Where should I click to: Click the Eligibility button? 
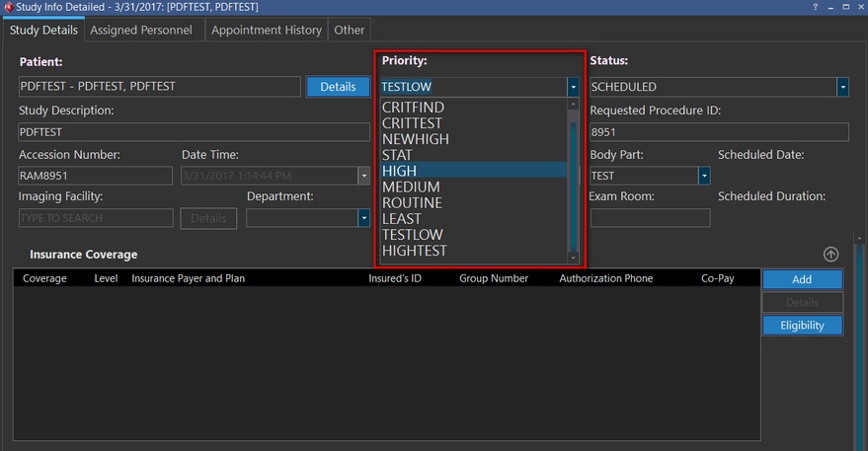[802, 325]
